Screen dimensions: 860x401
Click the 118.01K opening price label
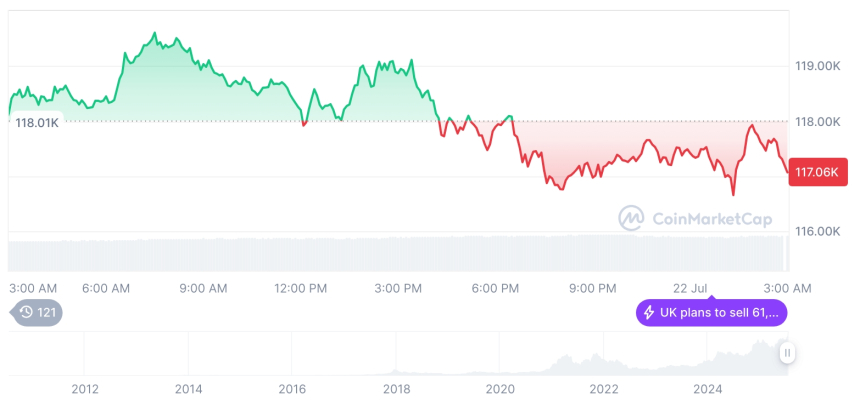[37, 122]
